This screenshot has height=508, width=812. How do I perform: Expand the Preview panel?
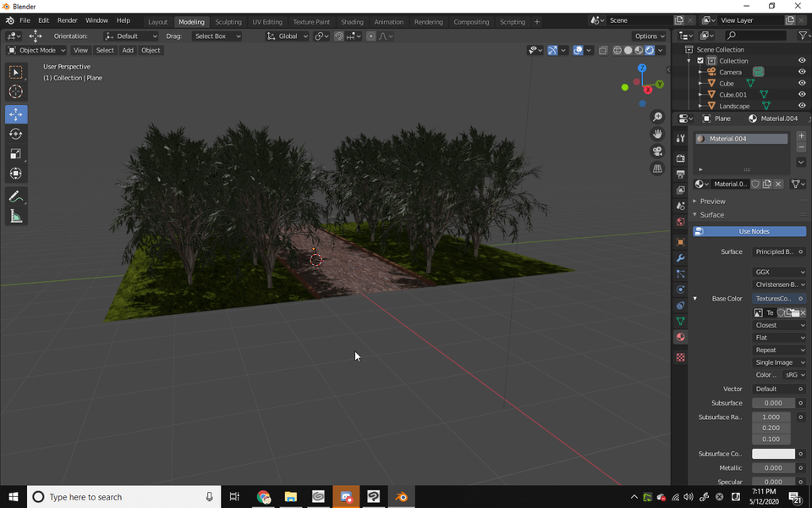pyautogui.click(x=712, y=202)
